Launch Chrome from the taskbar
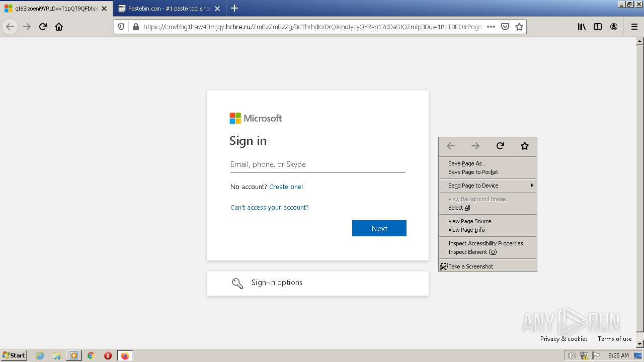The height and width of the screenshot is (362, 644). point(91,355)
